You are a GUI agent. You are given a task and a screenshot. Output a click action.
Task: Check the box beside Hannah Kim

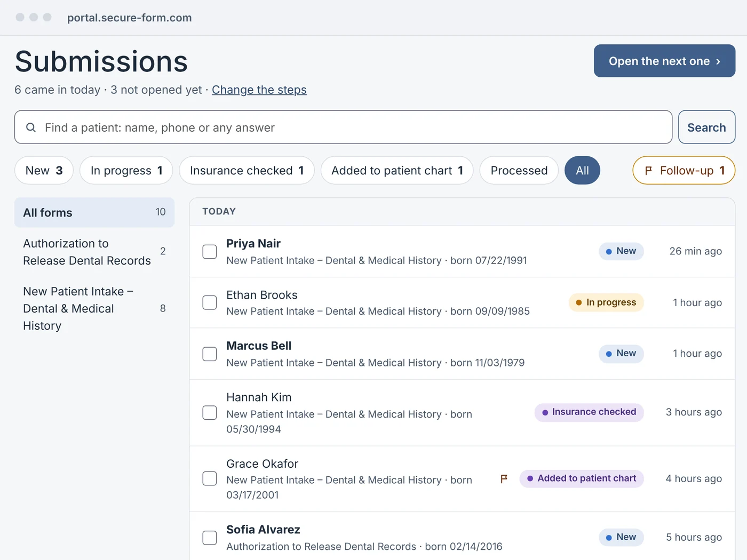click(210, 413)
